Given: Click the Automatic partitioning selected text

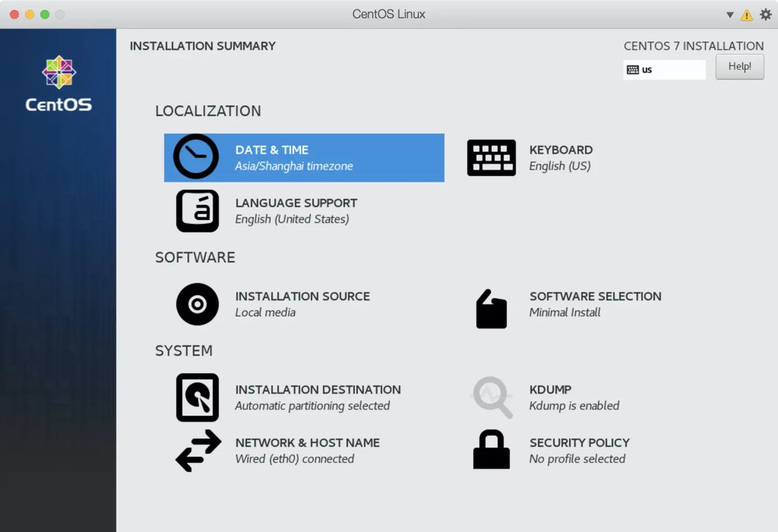Looking at the screenshot, I should coord(312,406).
